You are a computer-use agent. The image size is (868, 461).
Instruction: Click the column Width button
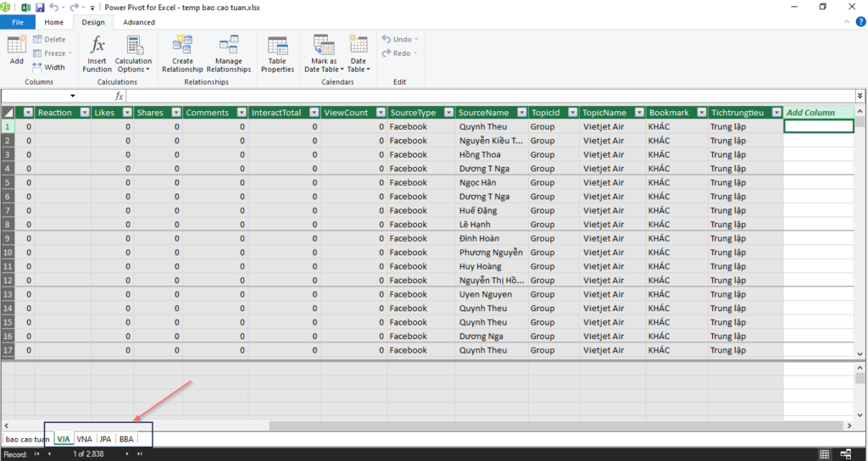tap(48, 67)
